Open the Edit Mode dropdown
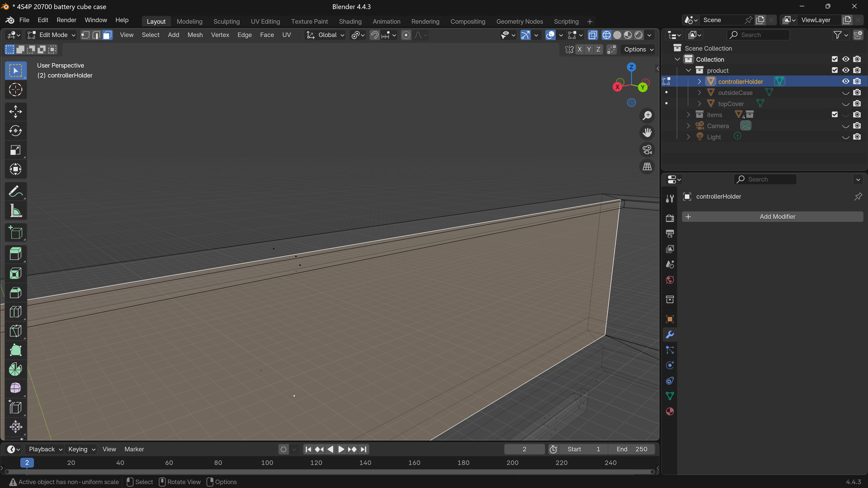 pyautogui.click(x=52, y=35)
